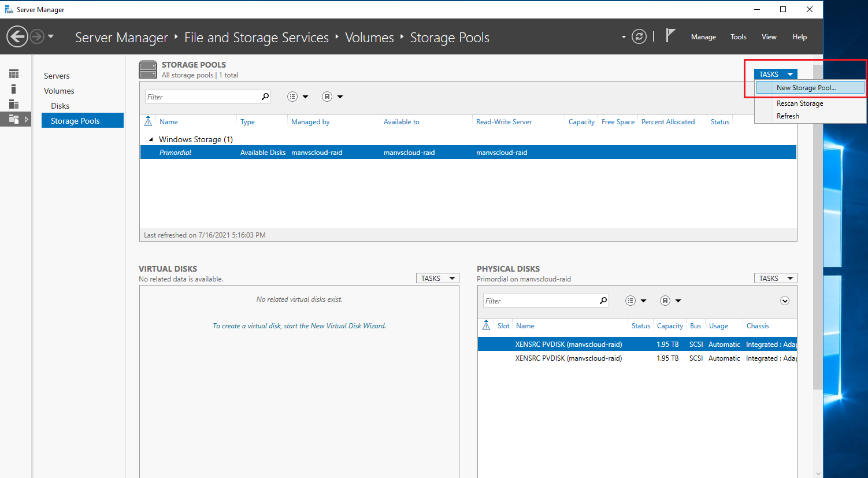Viewport: 868px width, 478px height.
Task: Select Local Server icon in sidebar
Action: pyautogui.click(x=14, y=89)
